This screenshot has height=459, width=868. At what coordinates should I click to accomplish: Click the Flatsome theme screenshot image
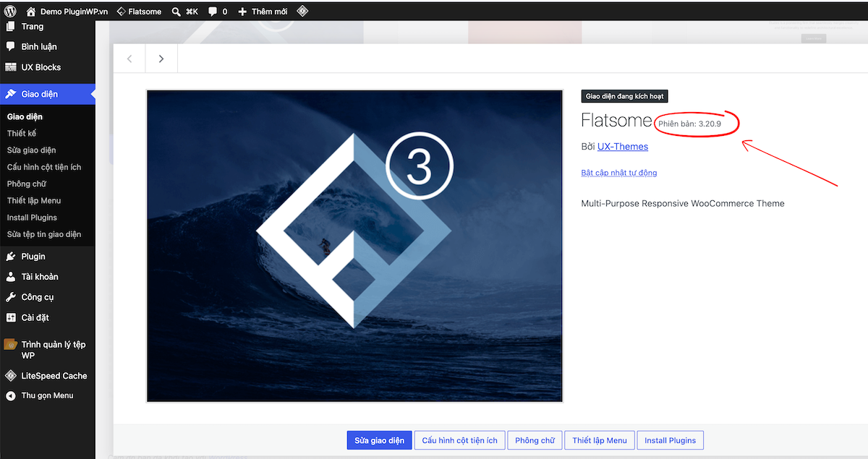coord(354,246)
